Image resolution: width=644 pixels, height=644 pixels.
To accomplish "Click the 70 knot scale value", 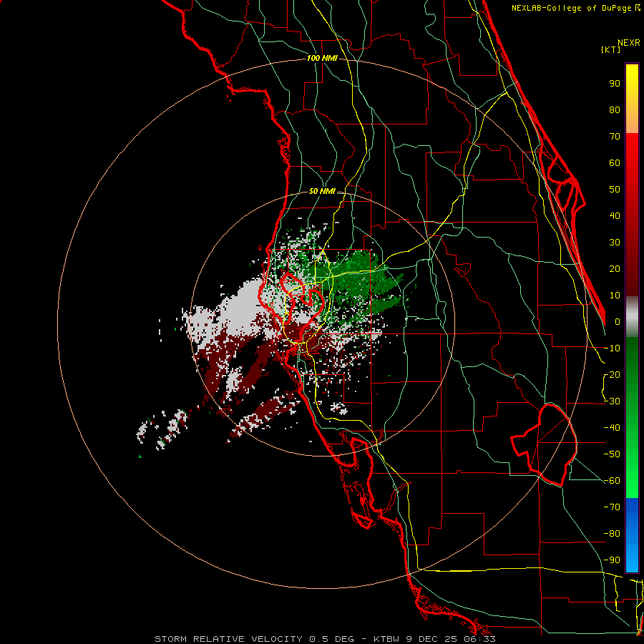I will (x=615, y=137).
